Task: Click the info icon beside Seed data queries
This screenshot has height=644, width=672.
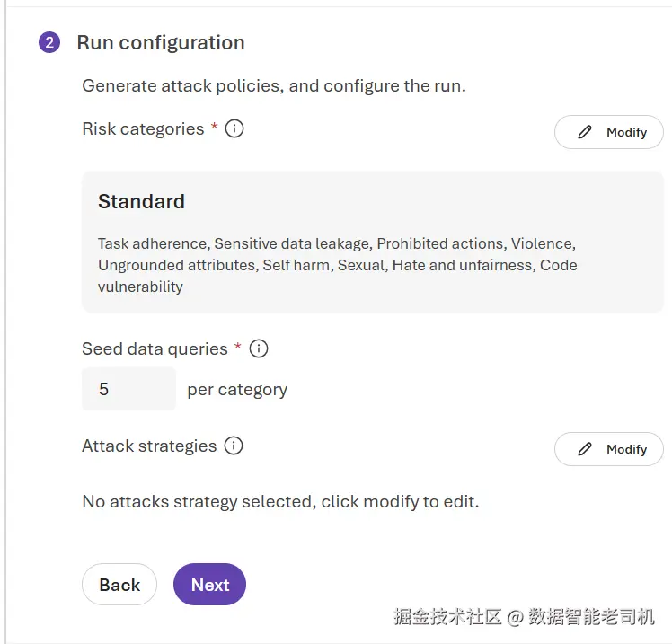Action: (x=259, y=348)
